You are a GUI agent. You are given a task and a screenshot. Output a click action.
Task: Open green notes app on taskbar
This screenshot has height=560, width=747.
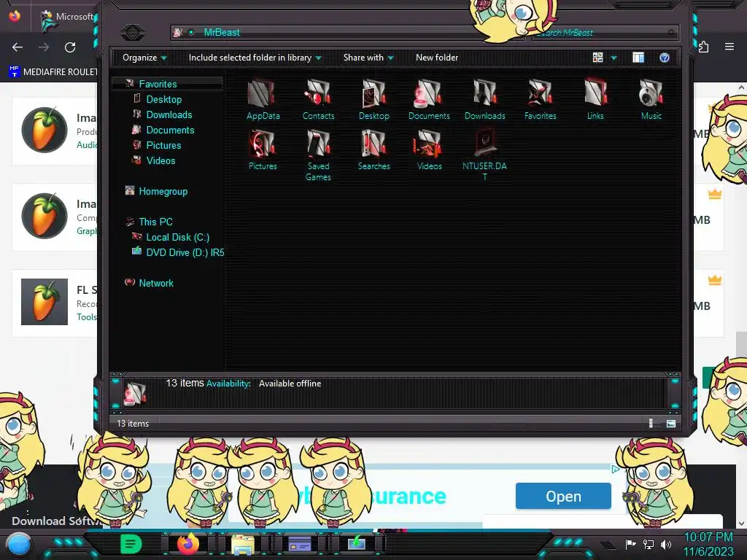click(x=131, y=544)
